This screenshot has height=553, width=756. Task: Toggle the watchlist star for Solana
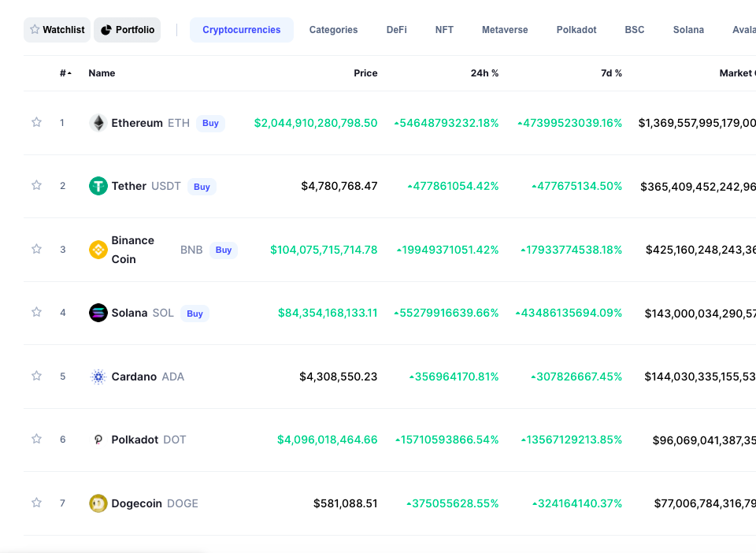pyautogui.click(x=37, y=312)
